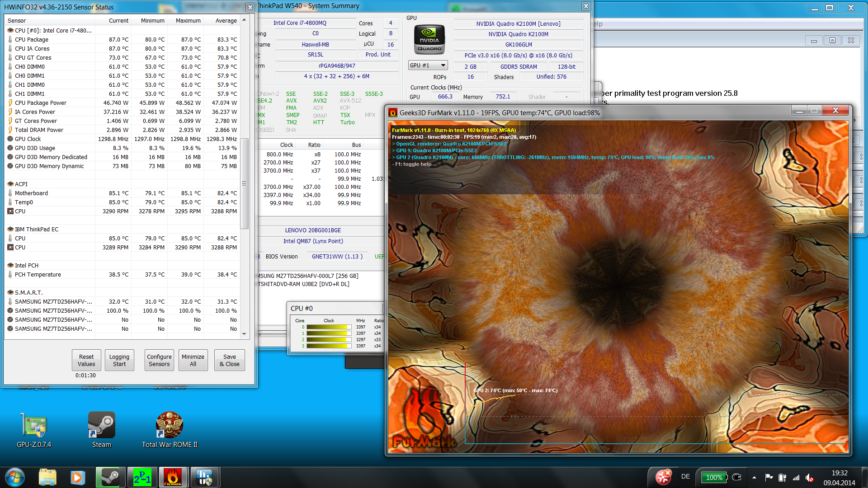
Task: Show hidden system tray icons arrow
Action: click(754, 477)
